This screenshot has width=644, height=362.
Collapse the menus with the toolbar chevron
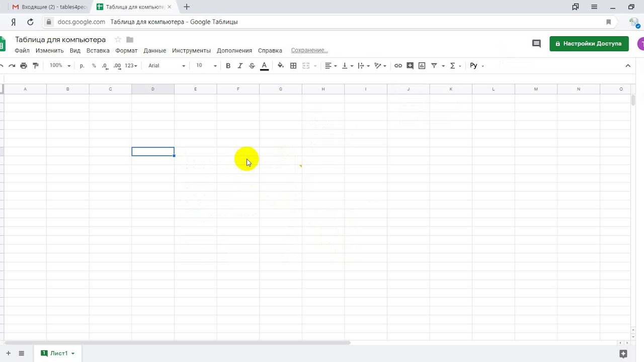point(628,65)
